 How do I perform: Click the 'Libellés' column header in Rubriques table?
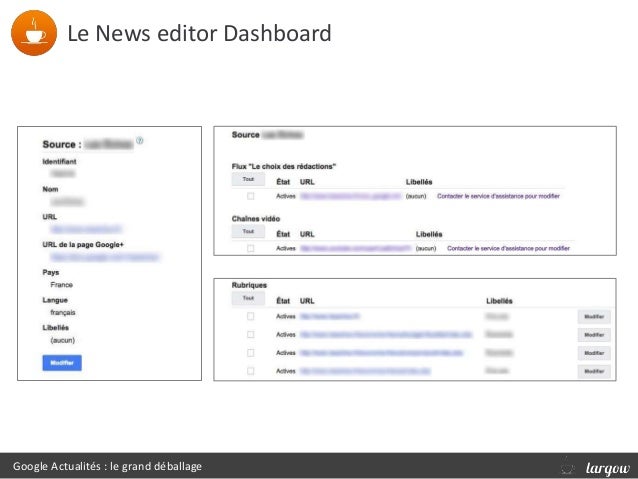499,301
